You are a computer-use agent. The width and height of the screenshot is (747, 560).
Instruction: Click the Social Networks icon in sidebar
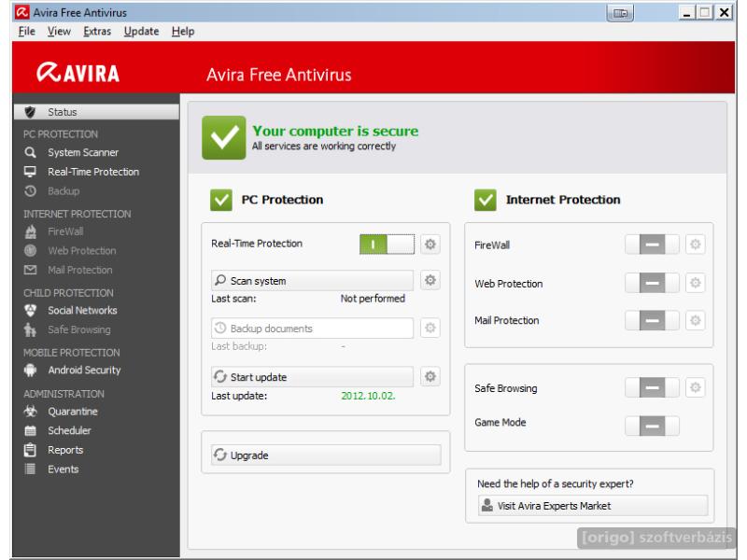tap(30, 311)
